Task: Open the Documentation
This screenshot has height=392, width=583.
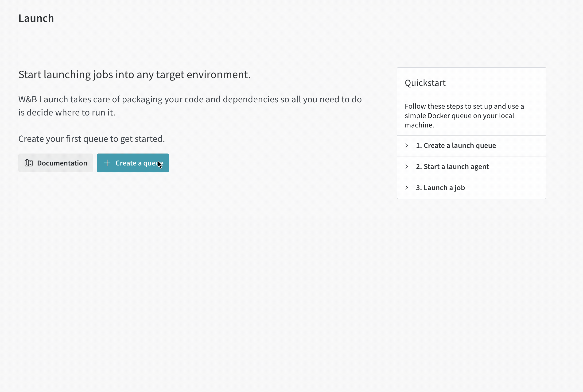Action: (x=56, y=163)
